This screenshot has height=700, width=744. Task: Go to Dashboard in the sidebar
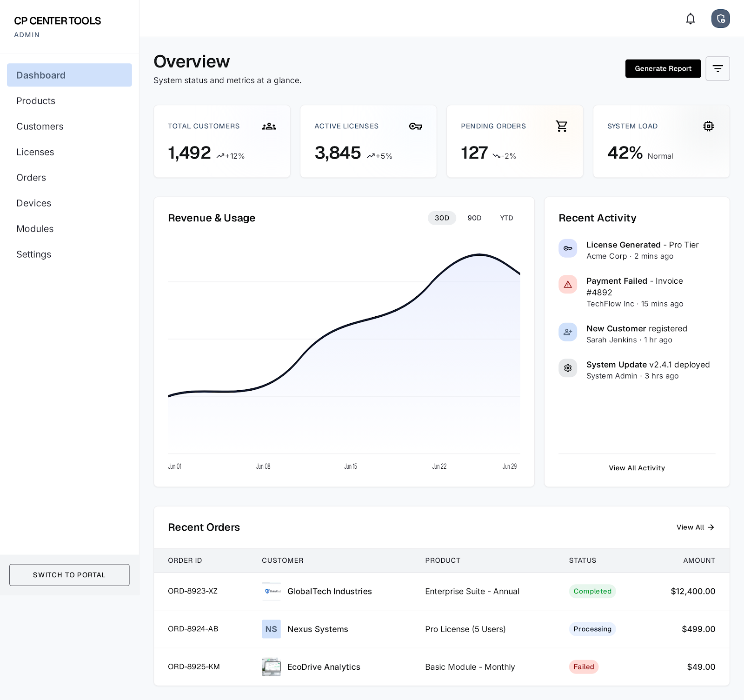point(69,75)
